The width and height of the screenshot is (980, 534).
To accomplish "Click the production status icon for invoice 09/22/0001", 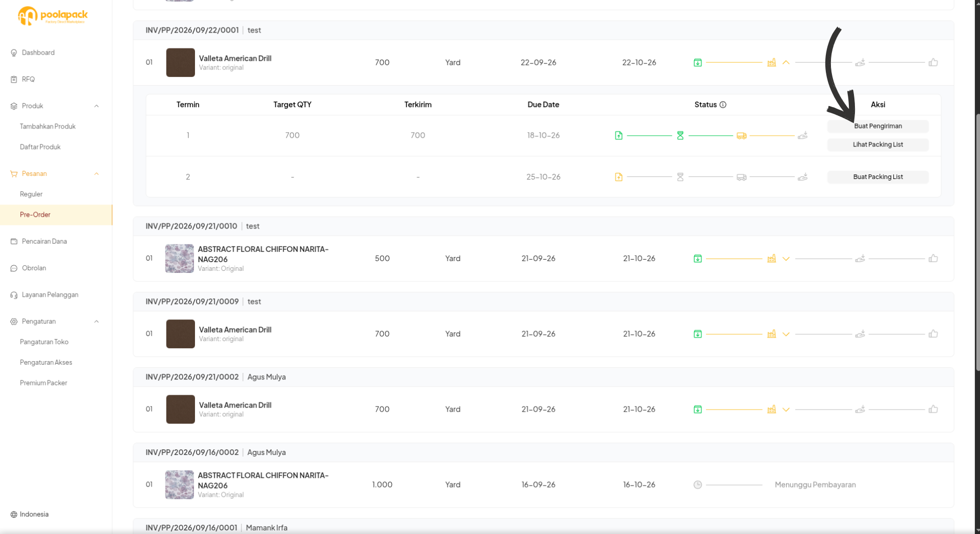I will point(772,62).
